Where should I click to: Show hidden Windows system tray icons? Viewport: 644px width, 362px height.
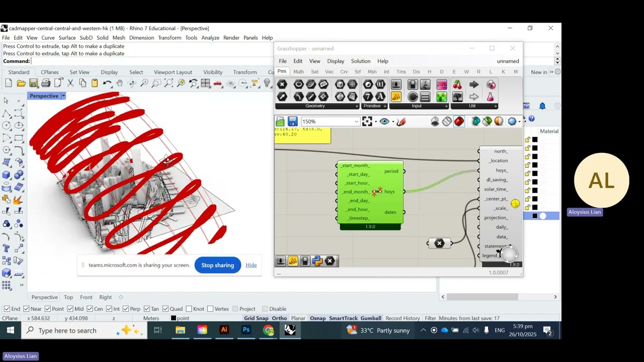[423, 330]
